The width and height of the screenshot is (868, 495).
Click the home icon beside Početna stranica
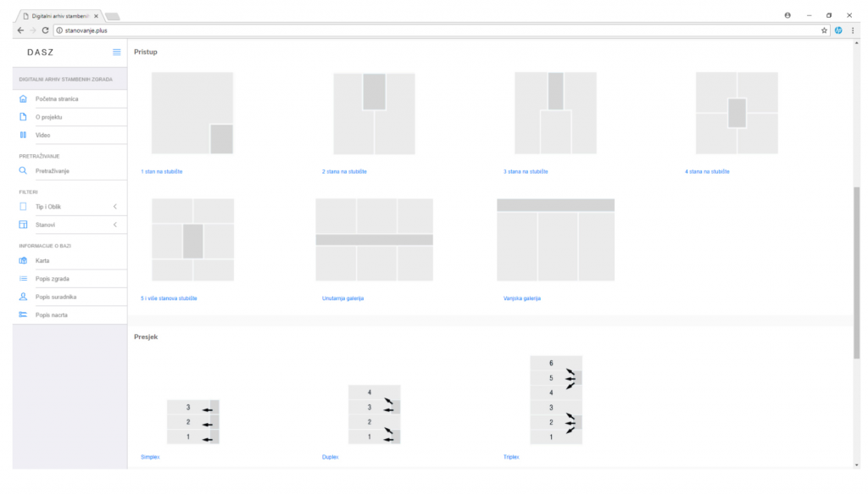tap(23, 99)
